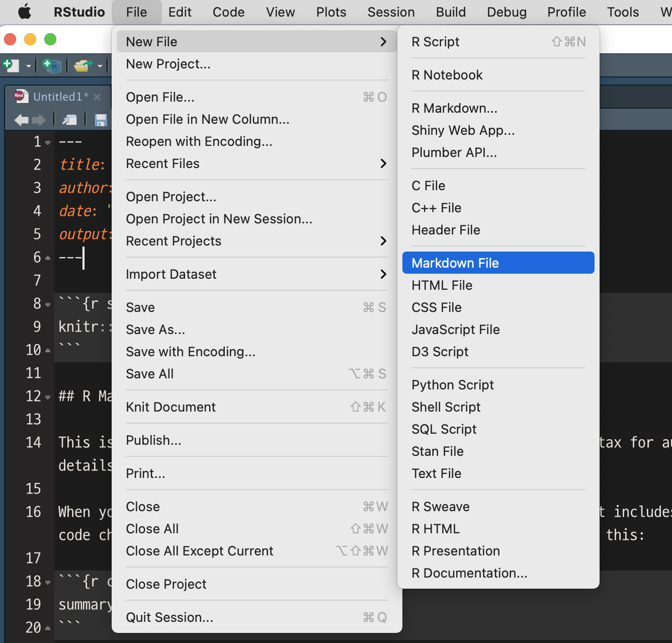The image size is (672, 643).
Task: Click Save in the File menu
Action: coord(257,307)
